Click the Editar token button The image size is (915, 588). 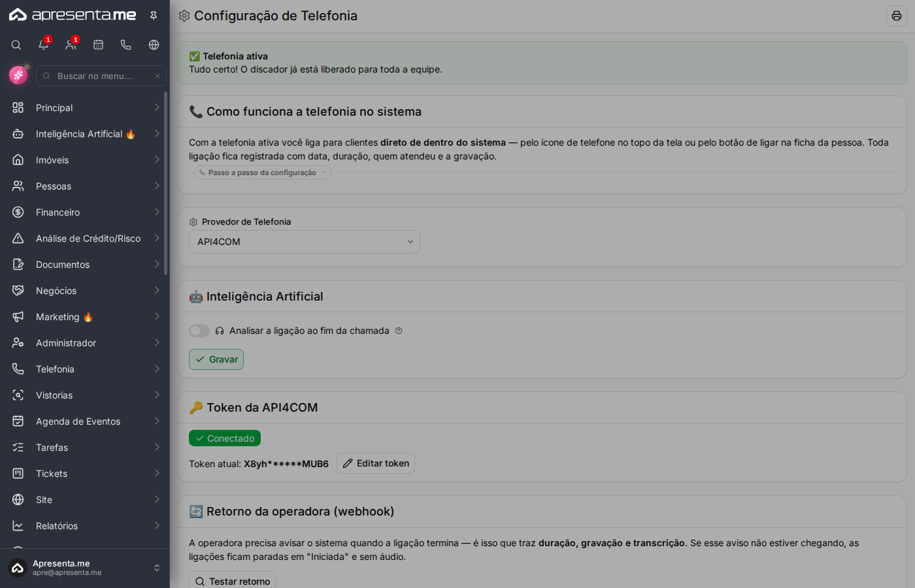(376, 463)
